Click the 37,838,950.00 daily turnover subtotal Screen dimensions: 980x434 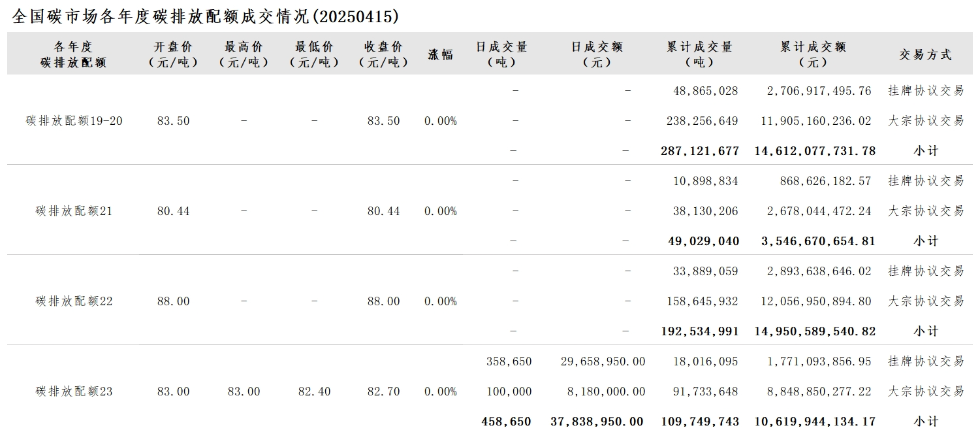(597, 422)
